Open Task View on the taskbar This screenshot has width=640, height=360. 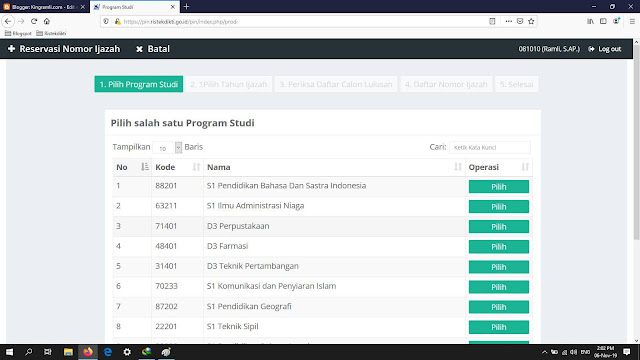[x=48, y=352]
